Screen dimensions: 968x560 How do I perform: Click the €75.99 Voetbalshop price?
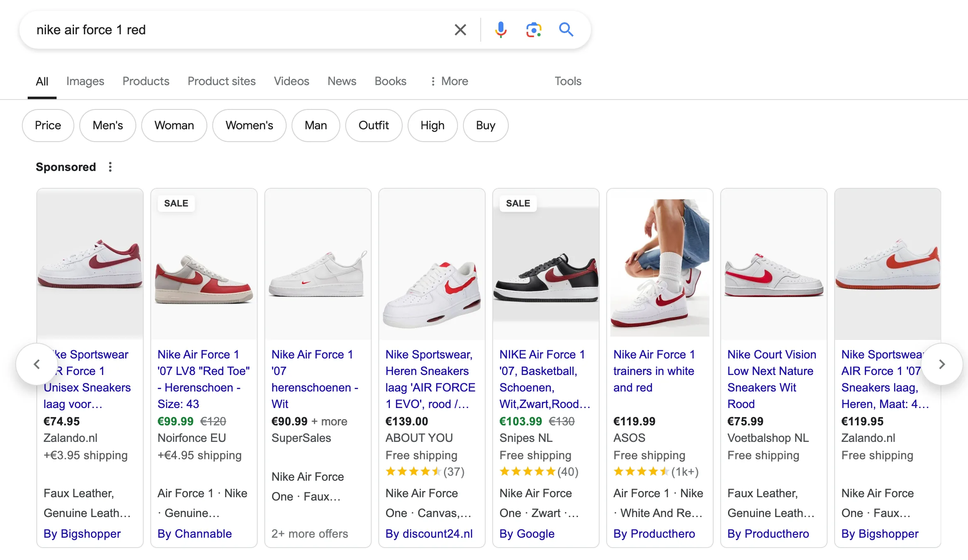(745, 421)
